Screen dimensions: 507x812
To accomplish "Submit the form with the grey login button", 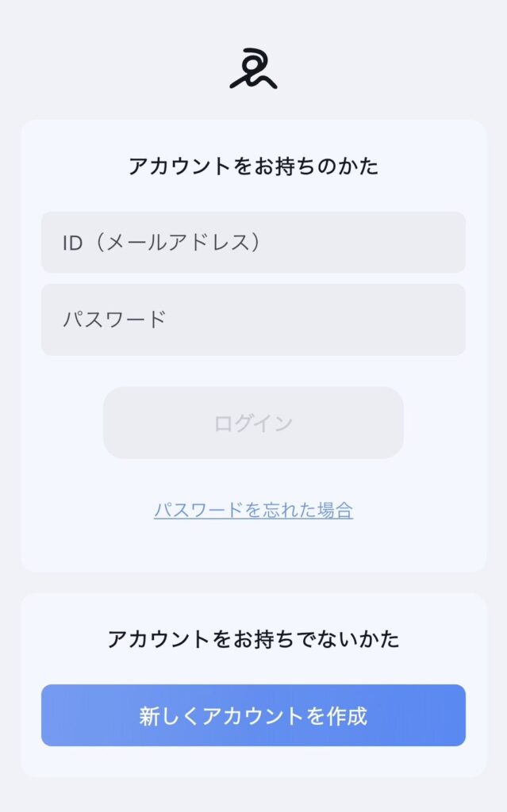I will 253,423.
